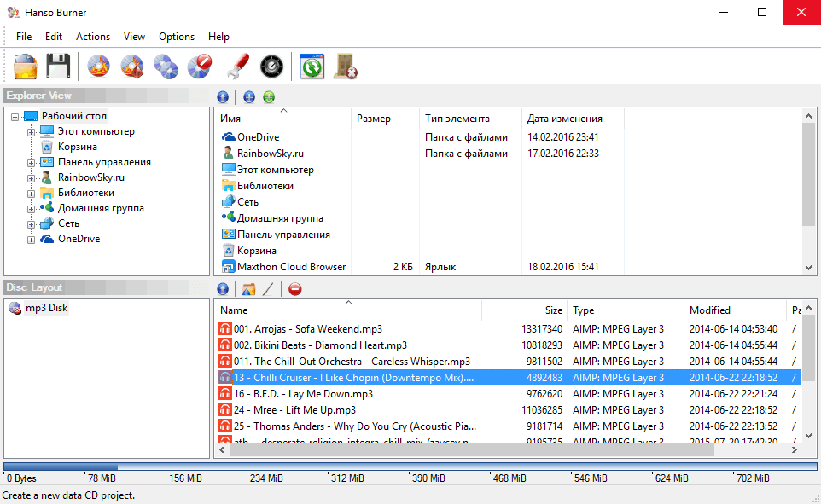The image size is (821, 504).
Task: Click the OneDrive cloud icon in file list
Action: tap(228, 136)
